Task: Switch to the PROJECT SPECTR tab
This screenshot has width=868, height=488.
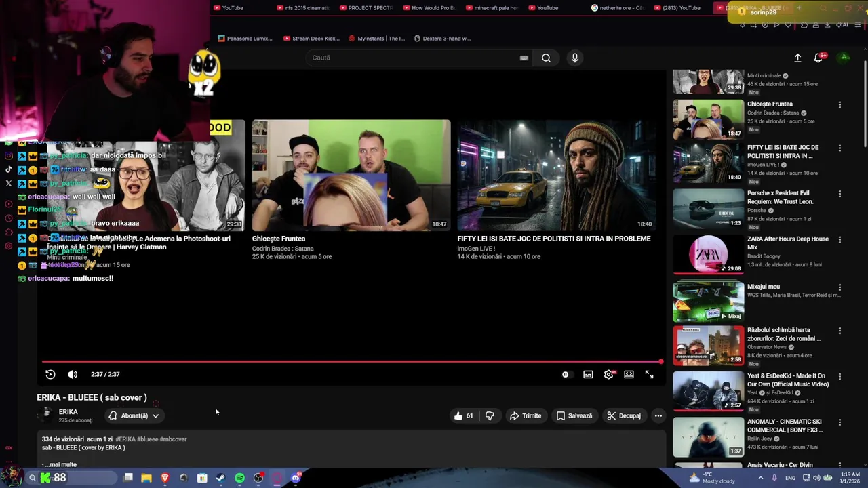Action: [366, 8]
